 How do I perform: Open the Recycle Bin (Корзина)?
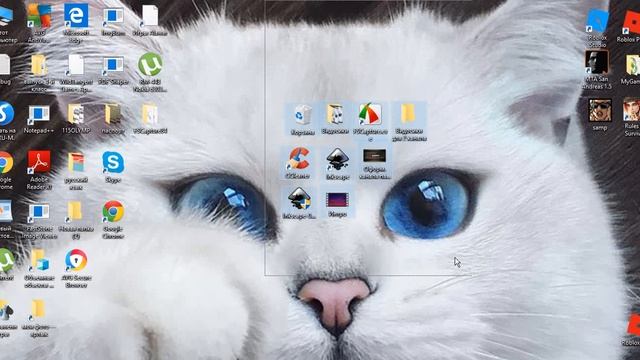coord(302,120)
